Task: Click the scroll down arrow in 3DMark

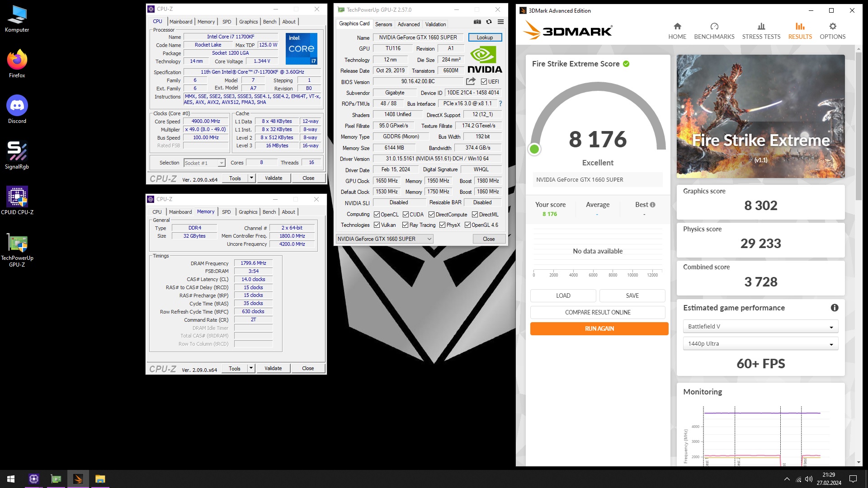Action: pyautogui.click(x=859, y=462)
